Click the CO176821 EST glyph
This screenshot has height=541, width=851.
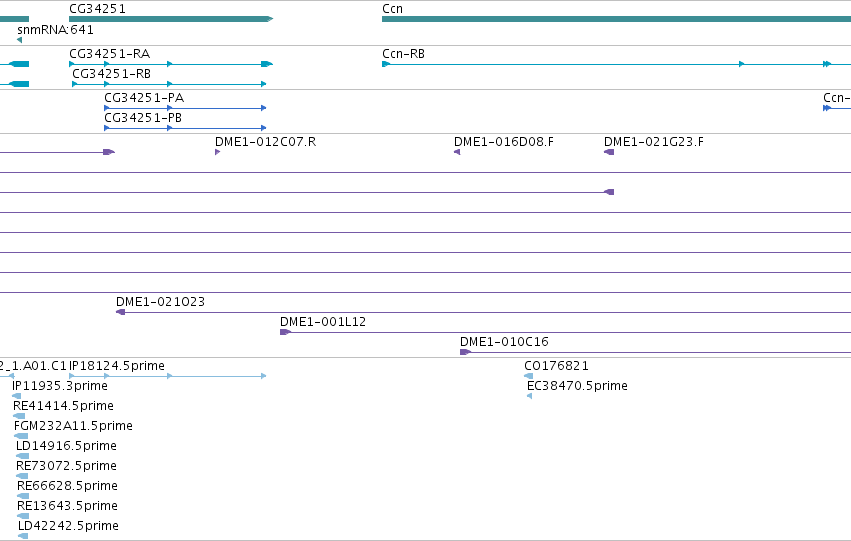point(528,376)
